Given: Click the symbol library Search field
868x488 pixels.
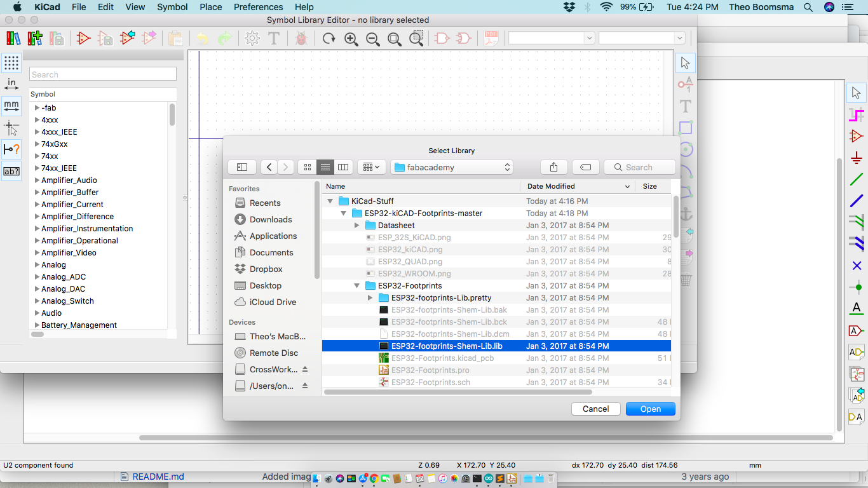Looking at the screenshot, I should (x=103, y=74).
